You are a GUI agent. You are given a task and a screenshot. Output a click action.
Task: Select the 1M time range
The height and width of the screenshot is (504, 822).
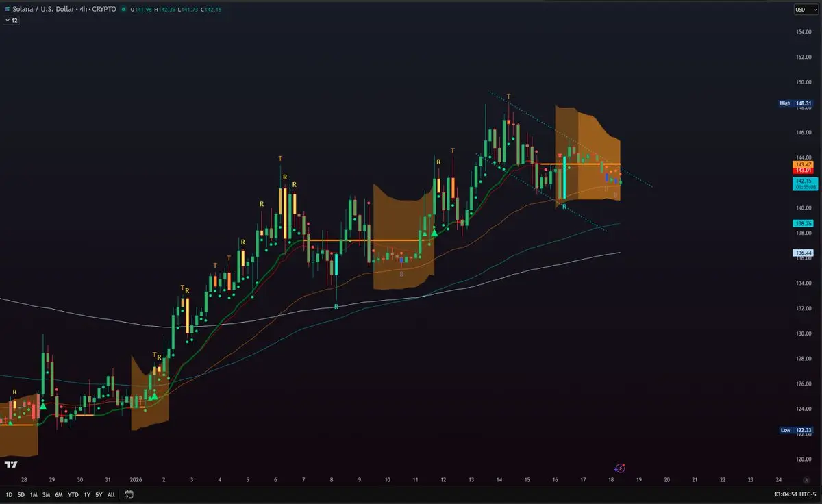[x=34, y=494]
